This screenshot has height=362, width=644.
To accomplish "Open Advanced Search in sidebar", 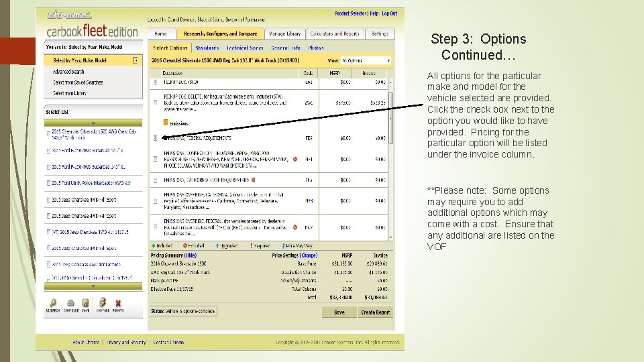I will pyautogui.click(x=68, y=72).
